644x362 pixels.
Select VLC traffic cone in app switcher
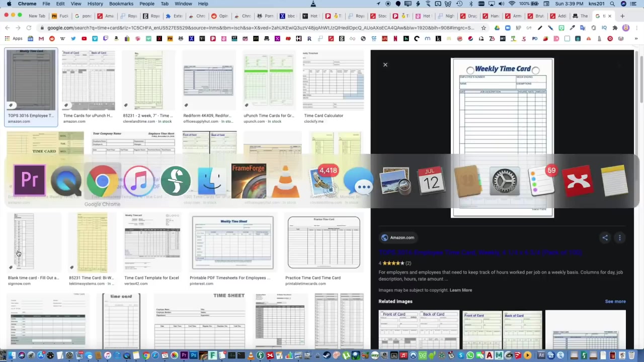(x=285, y=180)
